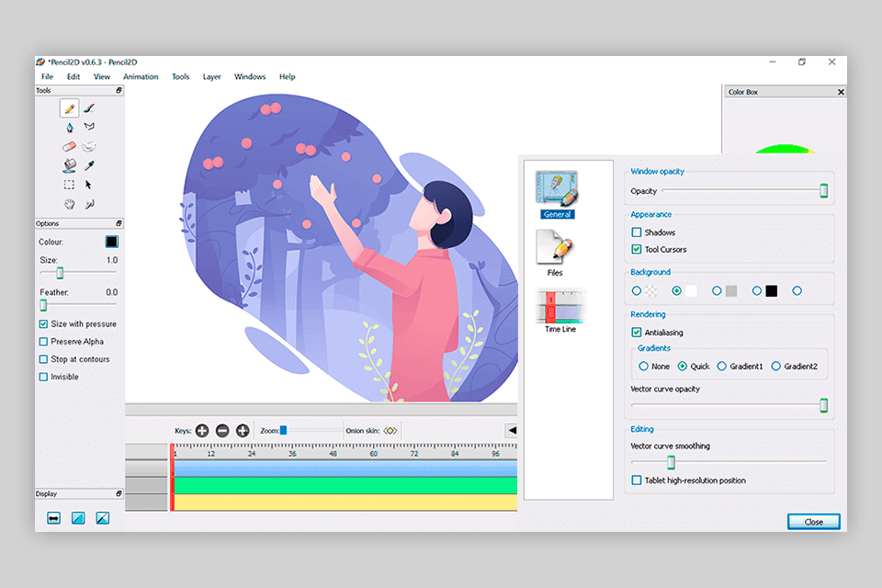
Task: Select the Smudge tool
Action: (x=89, y=145)
